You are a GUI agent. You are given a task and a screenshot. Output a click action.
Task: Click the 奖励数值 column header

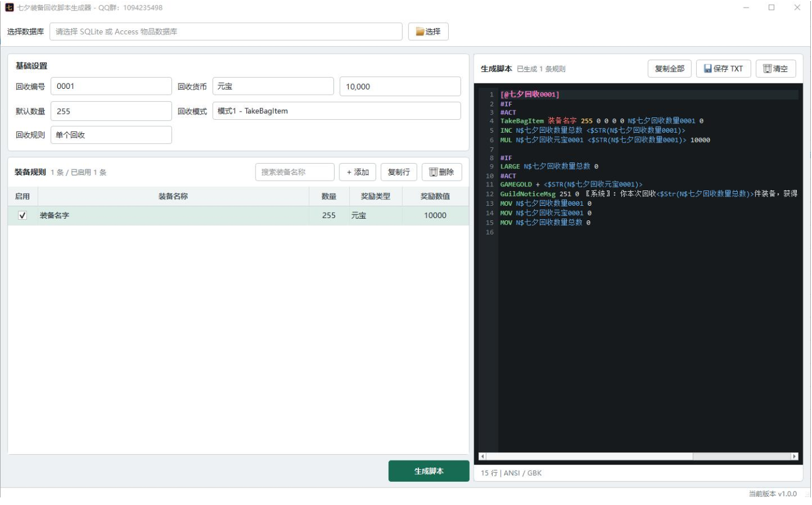coord(435,196)
